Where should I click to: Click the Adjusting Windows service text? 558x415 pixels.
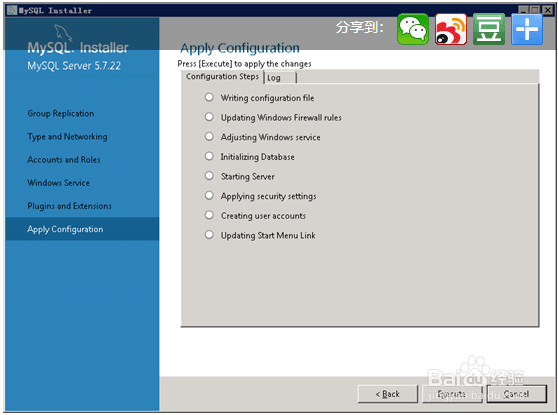coord(270,137)
